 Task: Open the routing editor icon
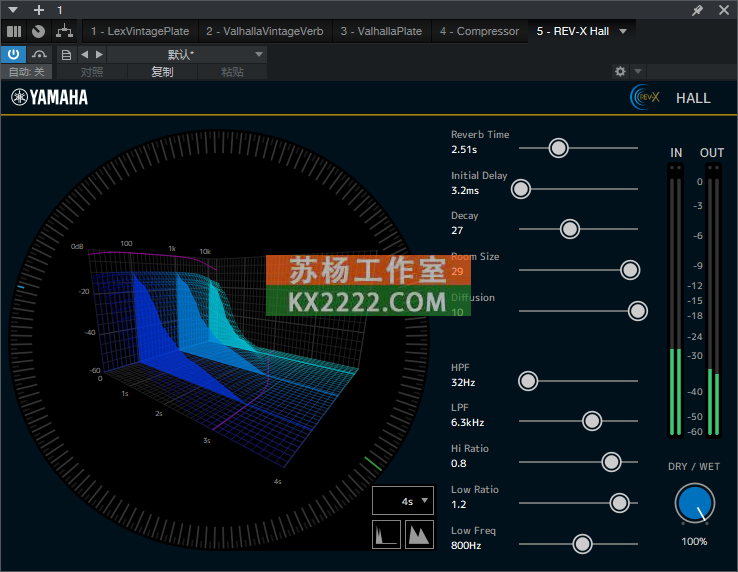pos(64,32)
